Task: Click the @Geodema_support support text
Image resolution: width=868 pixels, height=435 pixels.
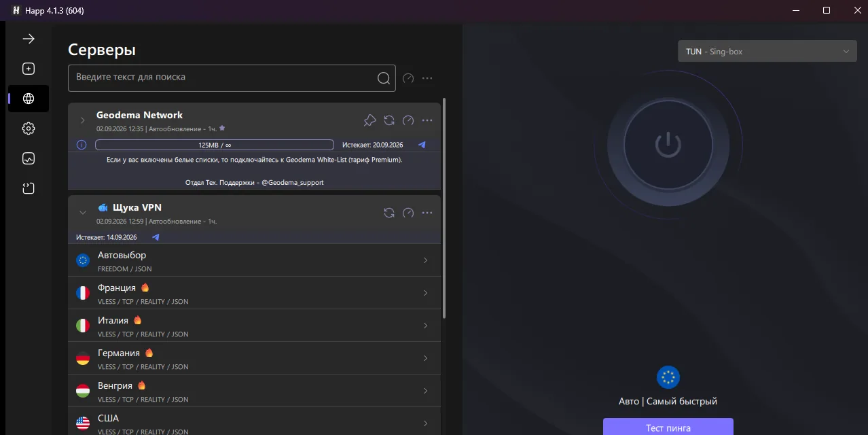Action: pyautogui.click(x=293, y=183)
